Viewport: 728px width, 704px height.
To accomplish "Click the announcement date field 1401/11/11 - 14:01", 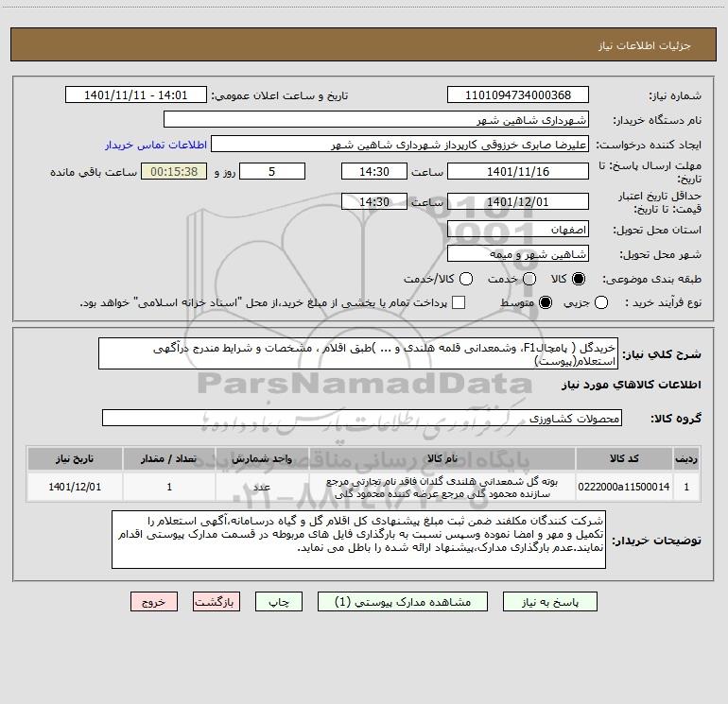I will [135, 95].
